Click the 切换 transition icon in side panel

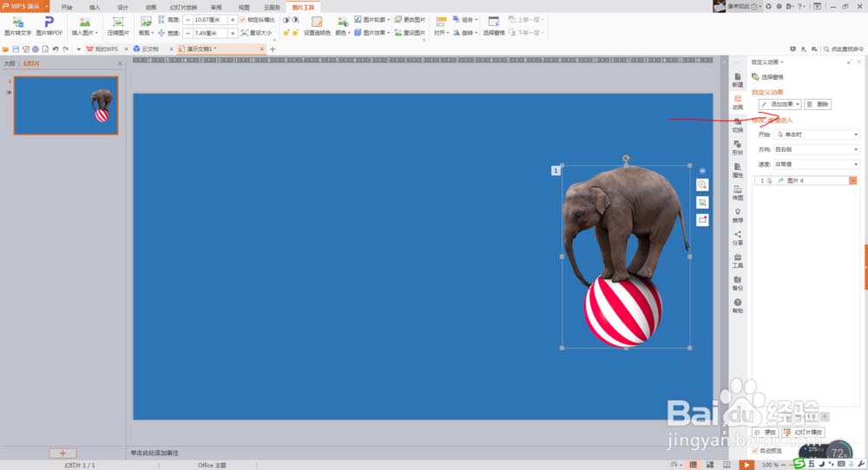737,125
